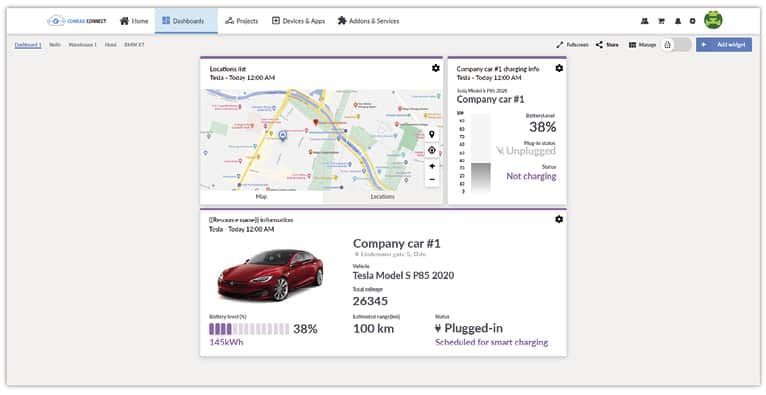Click the total mileage value 26345
766x395 pixels.
[370, 301]
